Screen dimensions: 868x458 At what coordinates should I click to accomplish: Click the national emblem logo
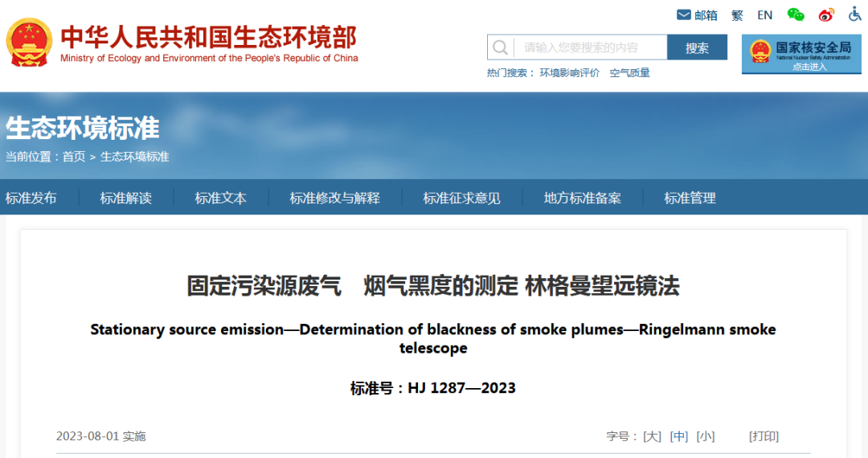pyautogui.click(x=29, y=42)
